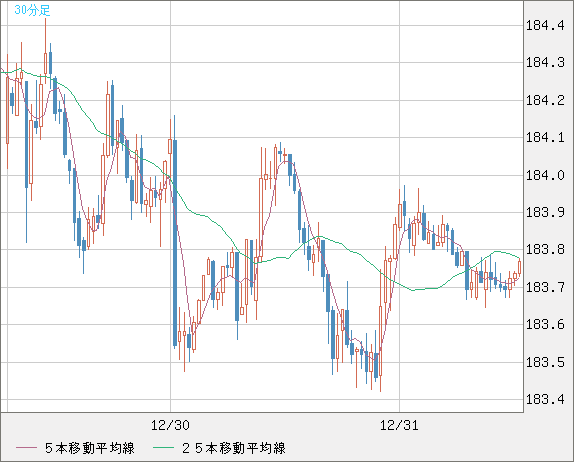Click the 183.9 price axis label

click(545, 212)
